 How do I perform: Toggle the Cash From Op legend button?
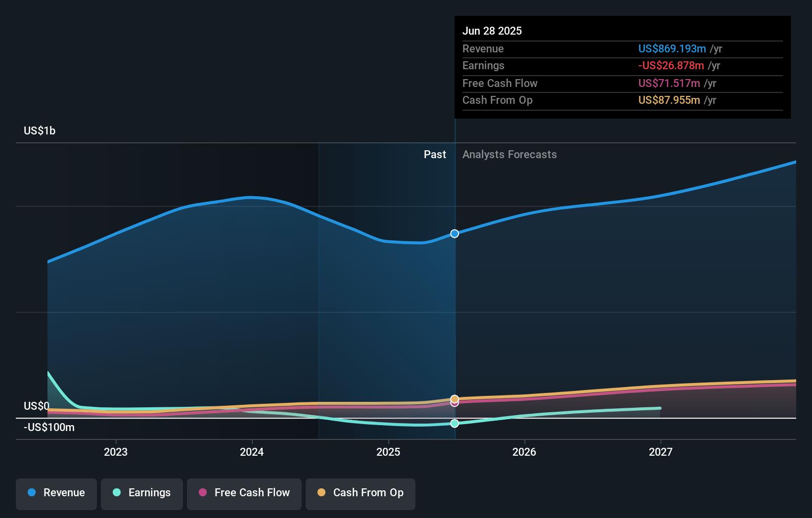(361, 494)
